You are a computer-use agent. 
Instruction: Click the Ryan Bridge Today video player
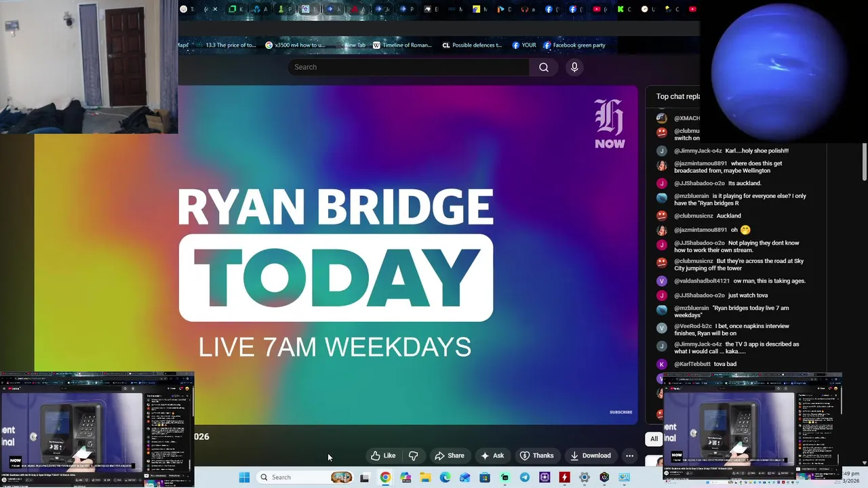point(336,256)
